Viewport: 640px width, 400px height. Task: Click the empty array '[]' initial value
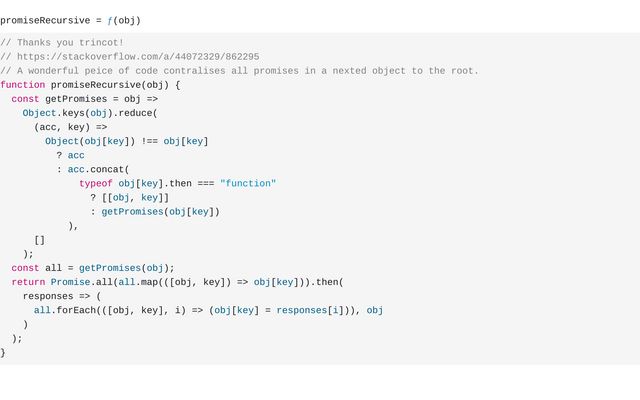[39, 240]
